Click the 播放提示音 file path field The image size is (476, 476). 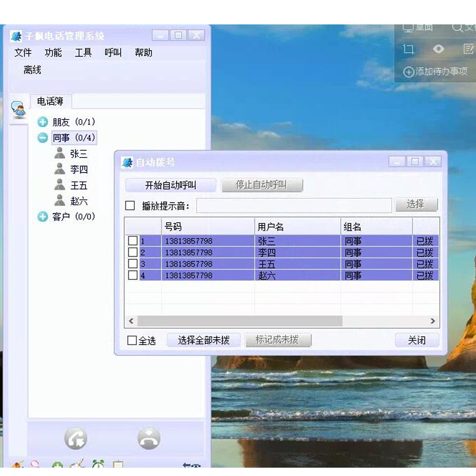[x=294, y=205]
